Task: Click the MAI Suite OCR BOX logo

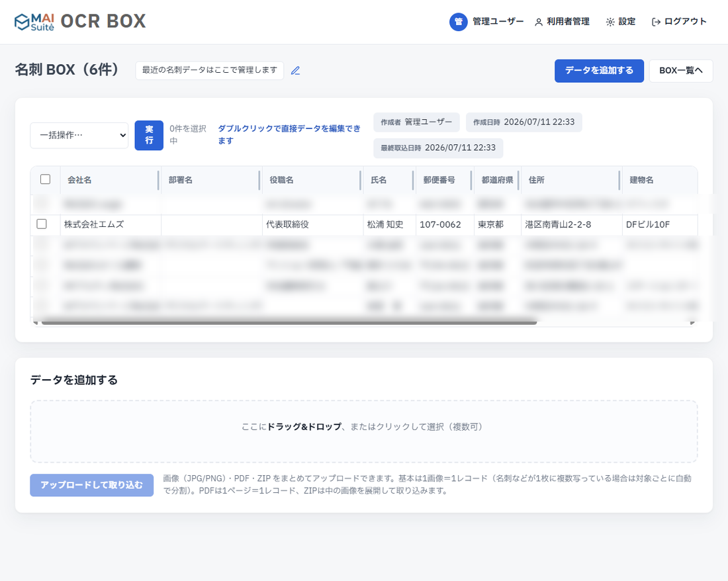Action: point(80,21)
